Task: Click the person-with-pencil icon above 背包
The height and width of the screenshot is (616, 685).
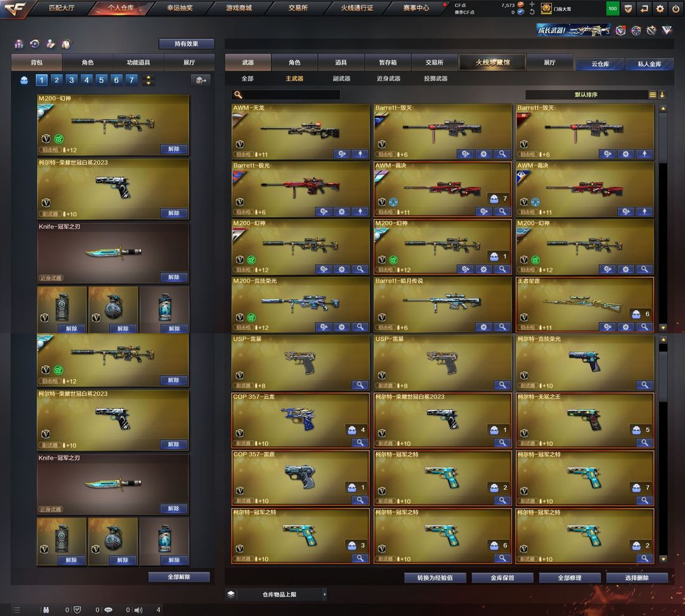Action: pyautogui.click(x=51, y=44)
